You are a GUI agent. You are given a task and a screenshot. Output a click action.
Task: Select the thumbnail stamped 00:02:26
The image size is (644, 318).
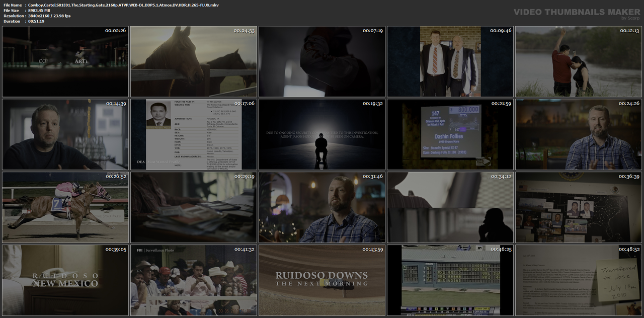tap(65, 61)
